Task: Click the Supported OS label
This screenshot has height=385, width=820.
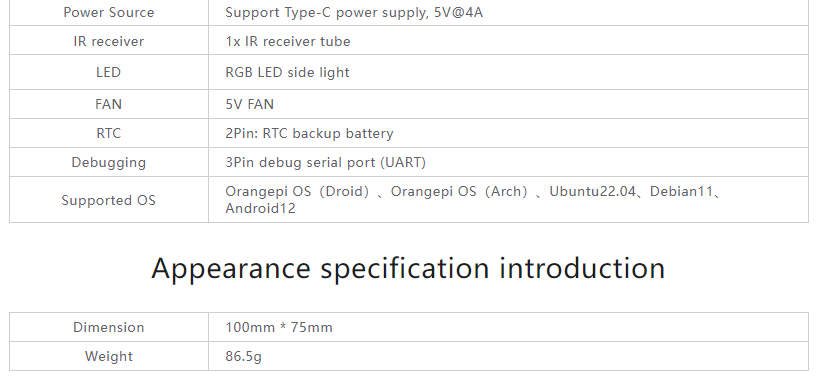Action: [x=109, y=200]
